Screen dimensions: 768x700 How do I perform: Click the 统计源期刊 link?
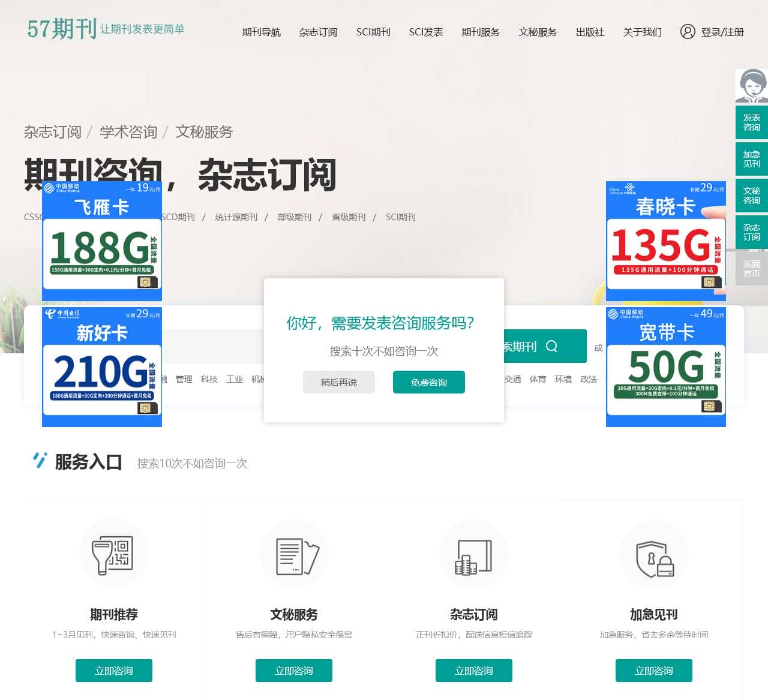pos(236,217)
